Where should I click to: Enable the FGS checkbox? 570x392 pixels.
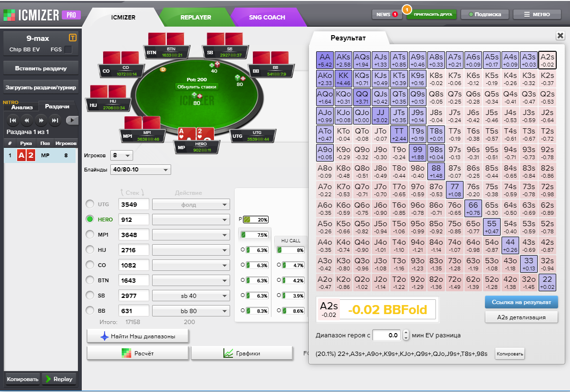click(x=68, y=49)
